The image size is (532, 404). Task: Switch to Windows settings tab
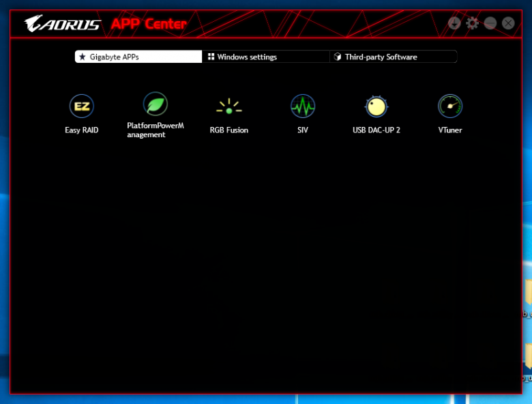(266, 57)
